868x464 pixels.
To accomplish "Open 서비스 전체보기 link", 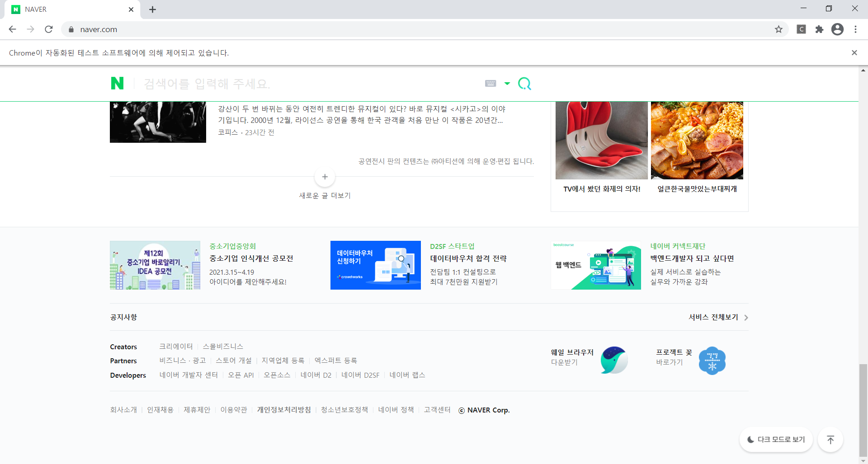I will tap(713, 317).
